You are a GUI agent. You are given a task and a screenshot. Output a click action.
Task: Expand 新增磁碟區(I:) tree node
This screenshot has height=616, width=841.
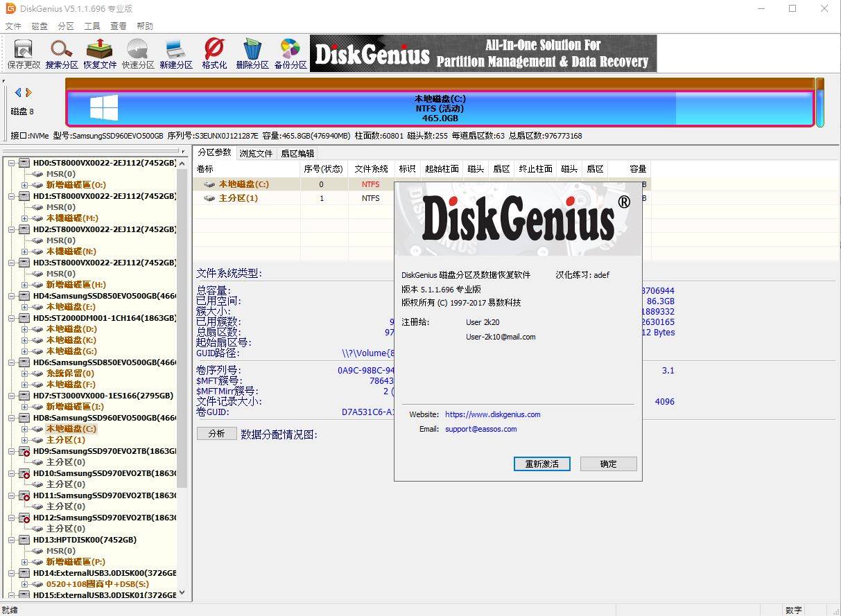click(x=25, y=407)
